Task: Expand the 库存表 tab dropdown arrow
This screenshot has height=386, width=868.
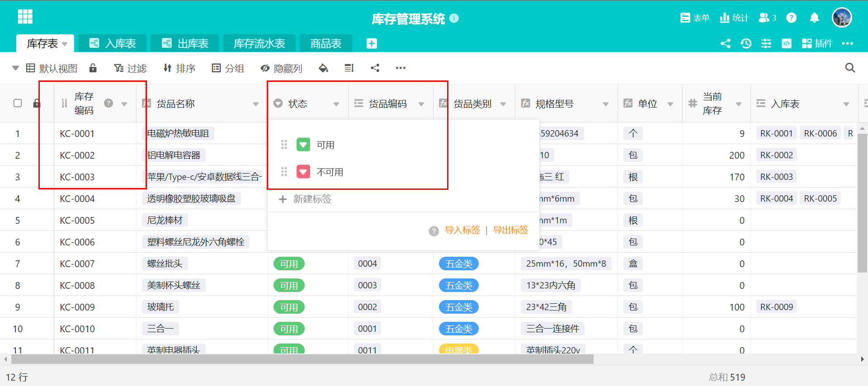Action: 65,44
